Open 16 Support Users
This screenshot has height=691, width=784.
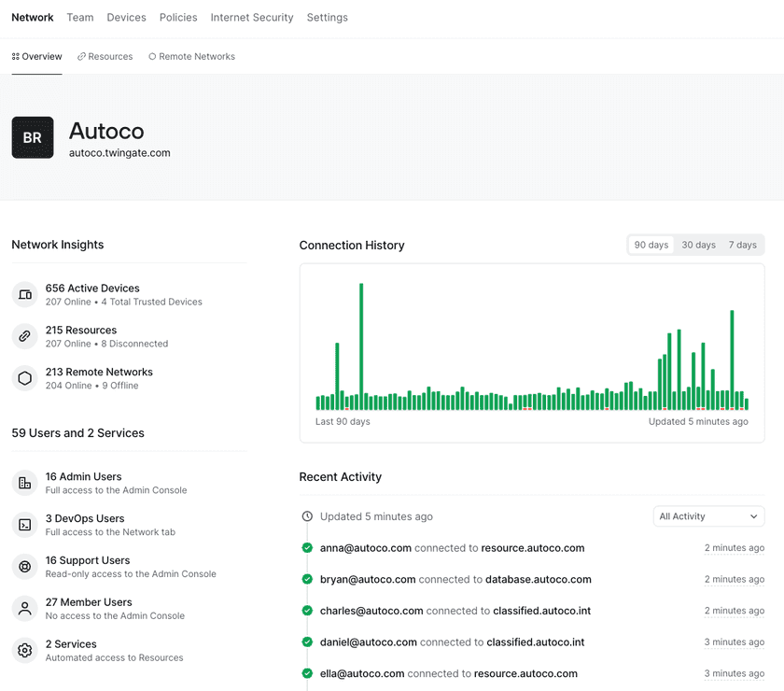click(88, 560)
